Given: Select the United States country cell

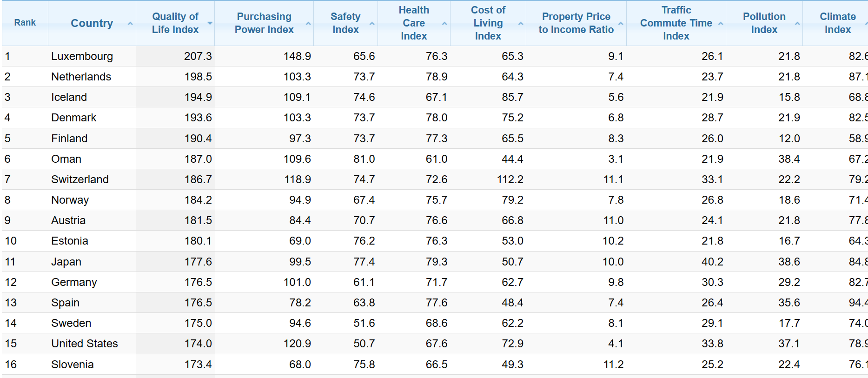Looking at the screenshot, I should pyautogui.click(x=85, y=344).
